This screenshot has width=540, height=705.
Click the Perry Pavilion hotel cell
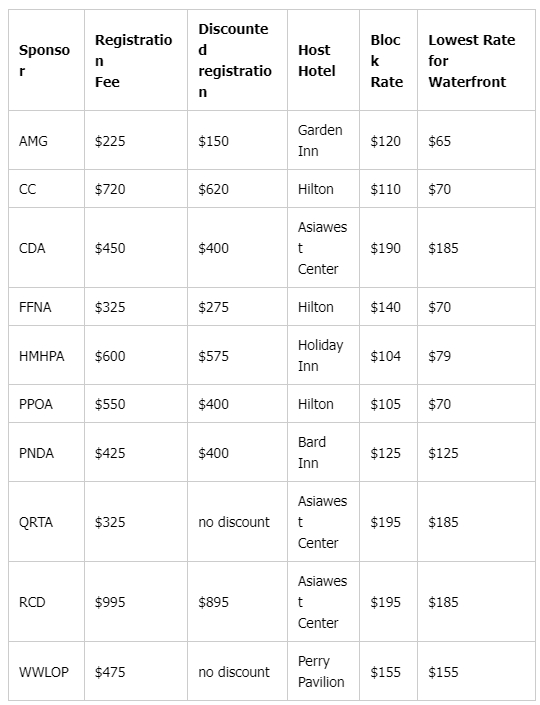(324, 671)
